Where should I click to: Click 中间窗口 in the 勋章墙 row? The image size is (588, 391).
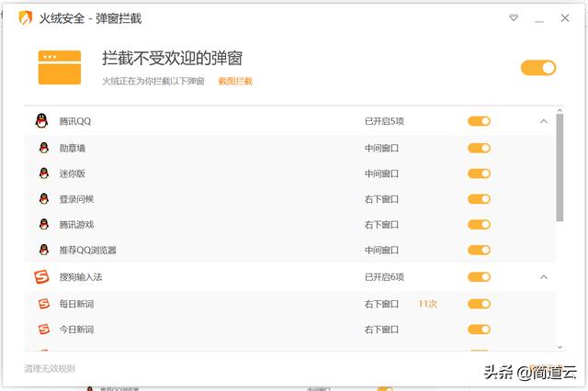[381, 148]
